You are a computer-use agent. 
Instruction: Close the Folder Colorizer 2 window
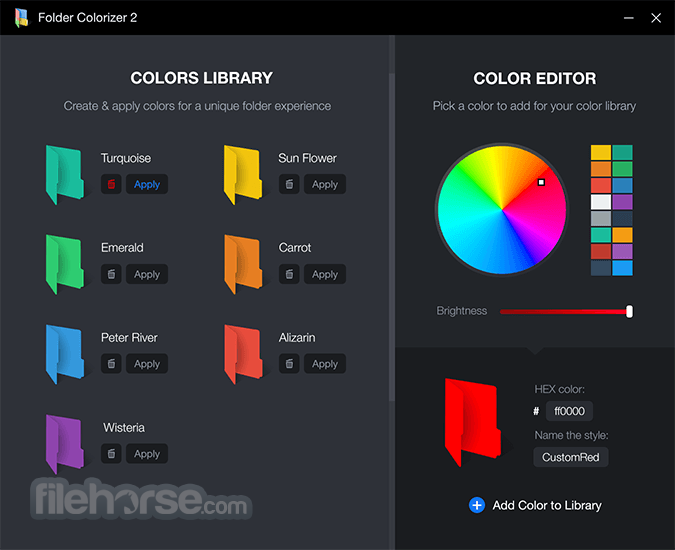point(656,18)
